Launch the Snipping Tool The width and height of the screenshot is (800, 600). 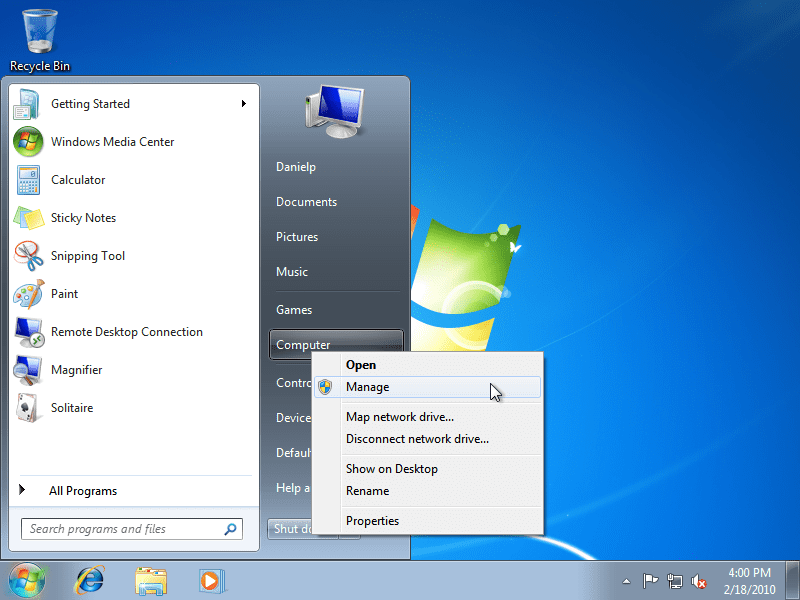pyautogui.click(x=87, y=256)
